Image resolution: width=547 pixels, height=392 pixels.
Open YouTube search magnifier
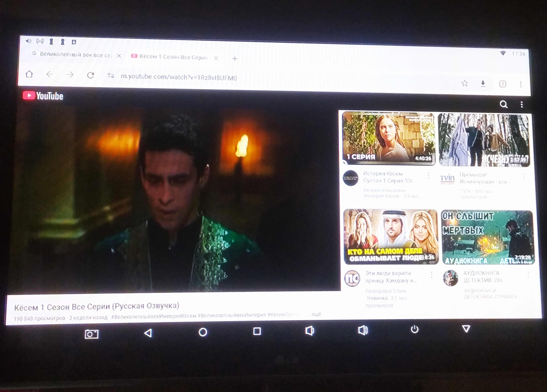pos(504,104)
